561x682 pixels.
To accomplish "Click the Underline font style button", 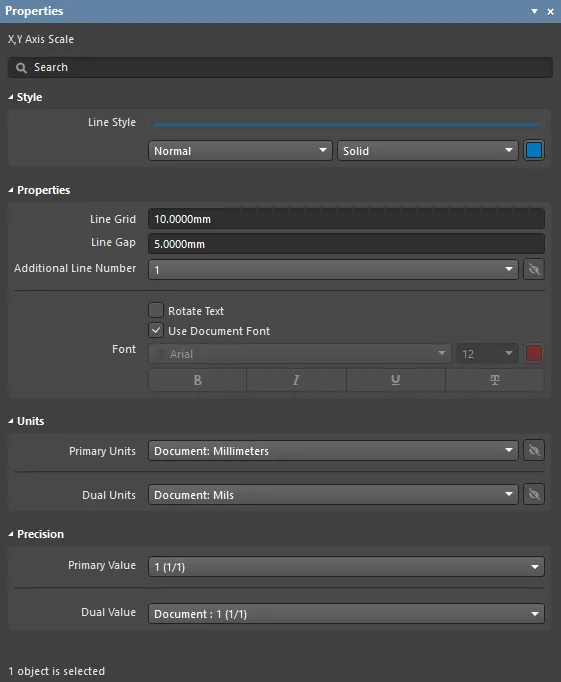I will click(395, 380).
